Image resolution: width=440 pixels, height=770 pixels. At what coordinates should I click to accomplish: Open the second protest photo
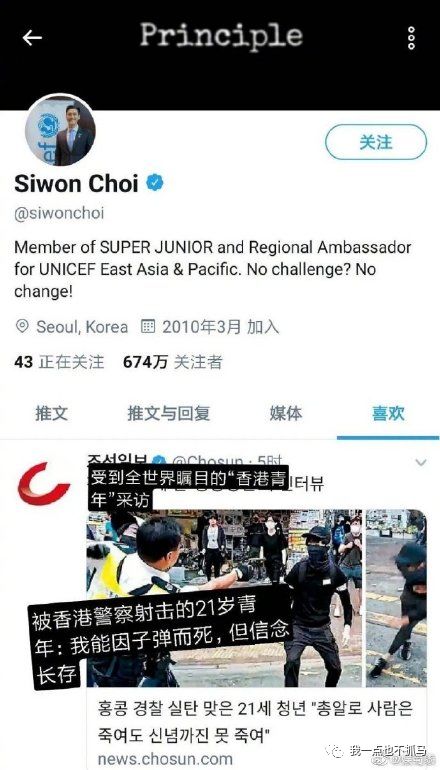pyautogui.click(x=396, y=598)
